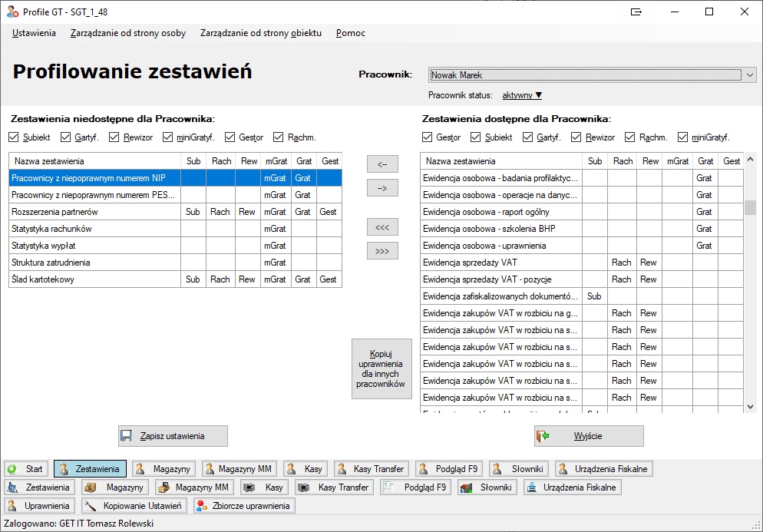Select row Ewidencja osobowa - szkolenia BHP
Image resolution: width=763 pixels, height=532 pixels.
click(582, 229)
